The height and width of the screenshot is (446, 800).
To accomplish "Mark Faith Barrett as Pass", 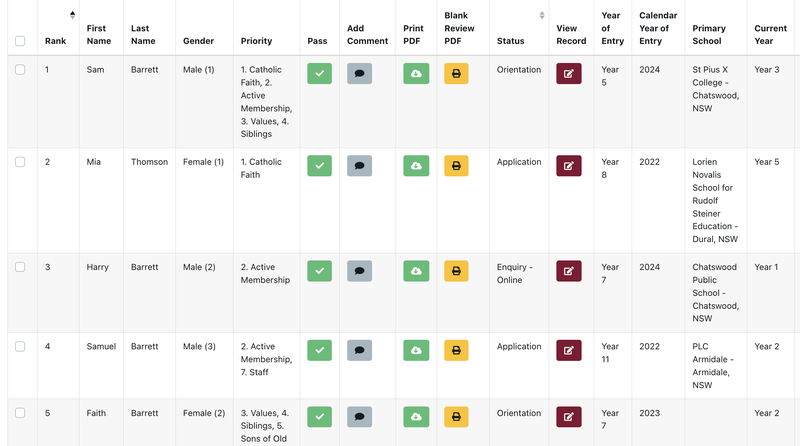I will pos(319,416).
